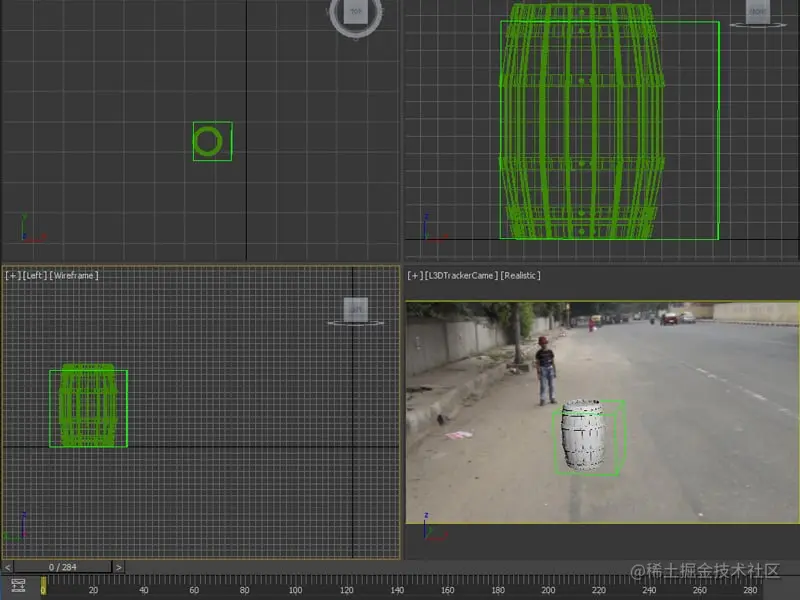Jump to frame 20 on the track bar
This screenshot has width=800, height=600.
(93, 590)
